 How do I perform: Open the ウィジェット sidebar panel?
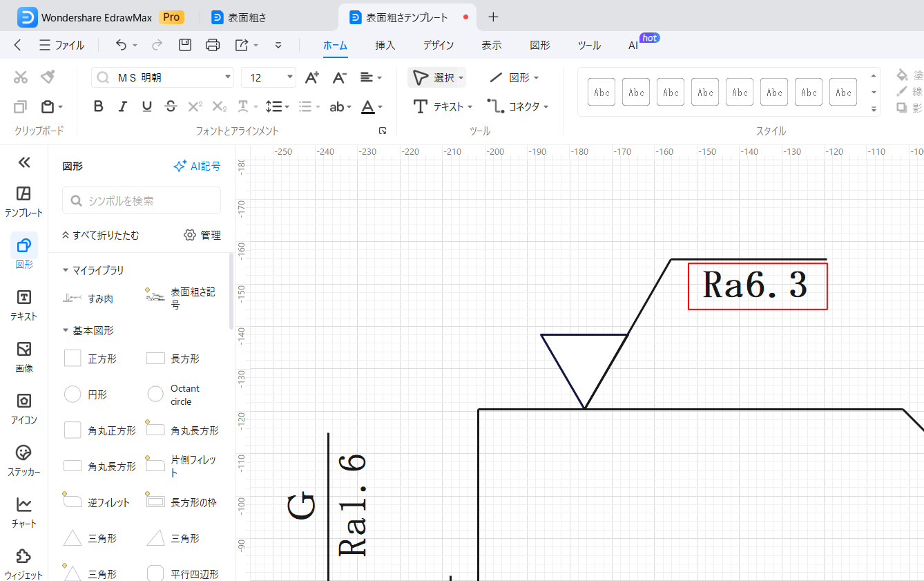point(24,563)
